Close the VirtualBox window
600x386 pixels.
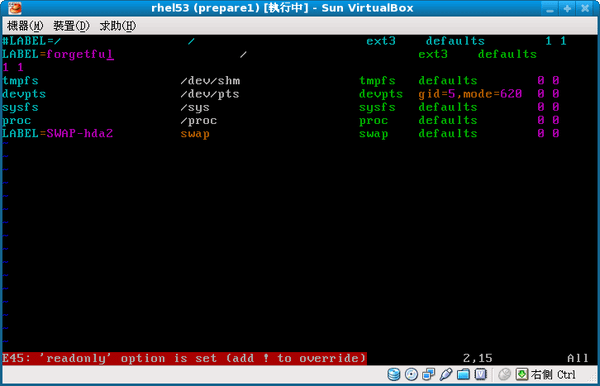point(585,8)
